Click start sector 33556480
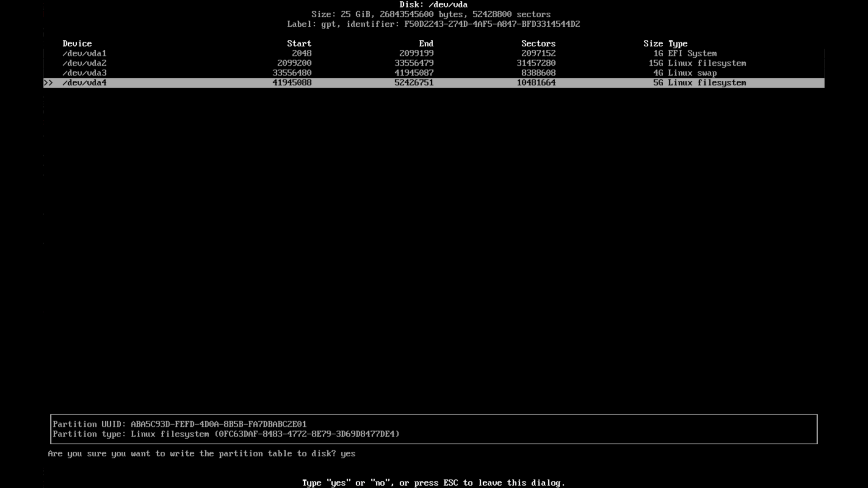868x488 pixels. point(292,73)
